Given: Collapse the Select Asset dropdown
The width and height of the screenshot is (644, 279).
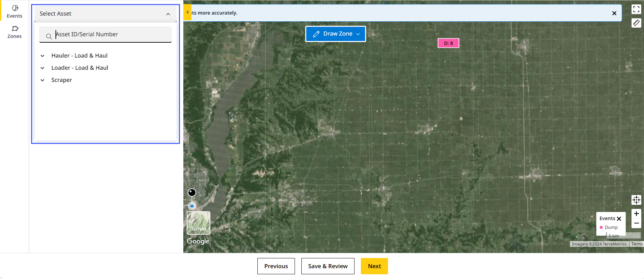Looking at the screenshot, I should coord(168,14).
